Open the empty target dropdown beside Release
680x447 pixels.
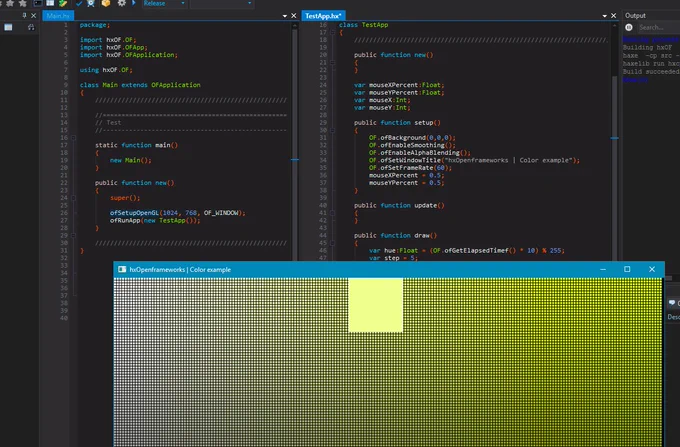click(222, 3)
